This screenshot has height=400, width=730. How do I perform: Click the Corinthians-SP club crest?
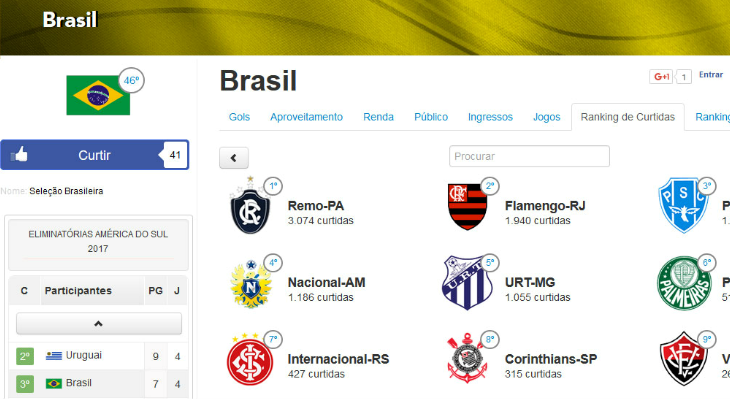pyautogui.click(x=467, y=359)
